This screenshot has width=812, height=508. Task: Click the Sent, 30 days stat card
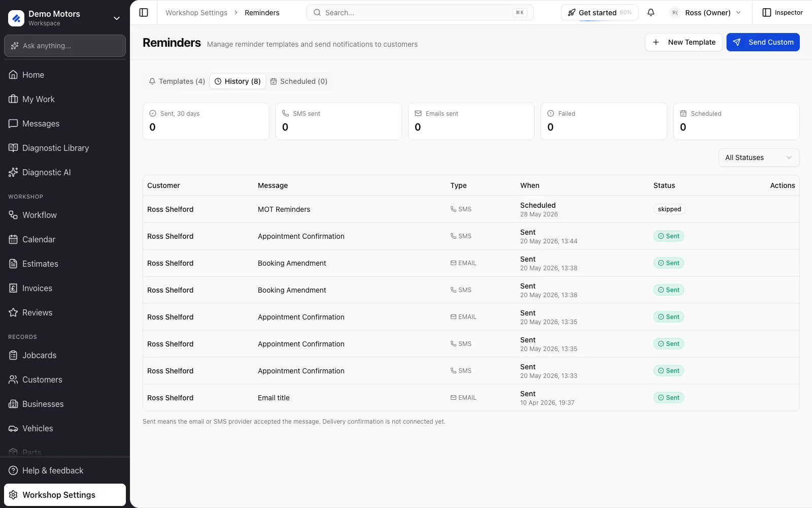[206, 121]
